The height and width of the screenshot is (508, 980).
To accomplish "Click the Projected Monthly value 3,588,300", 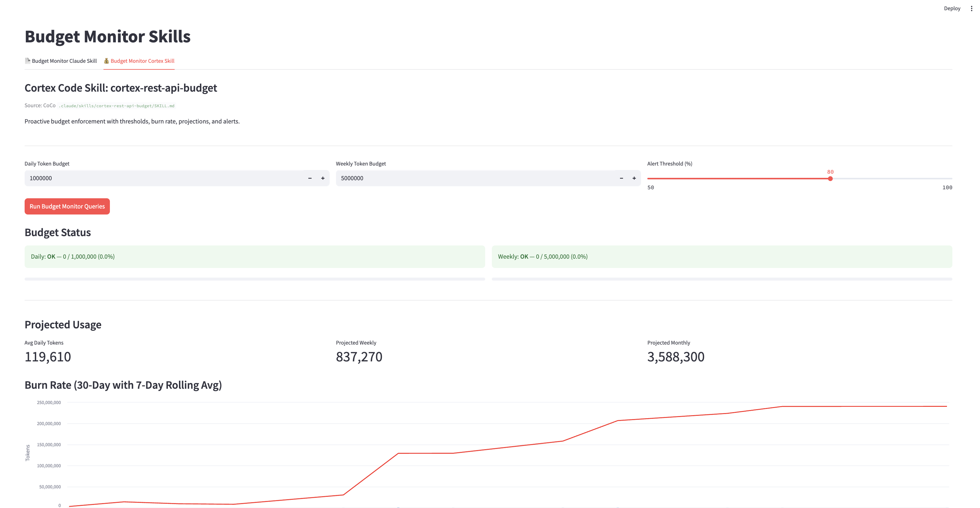I will [676, 357].
